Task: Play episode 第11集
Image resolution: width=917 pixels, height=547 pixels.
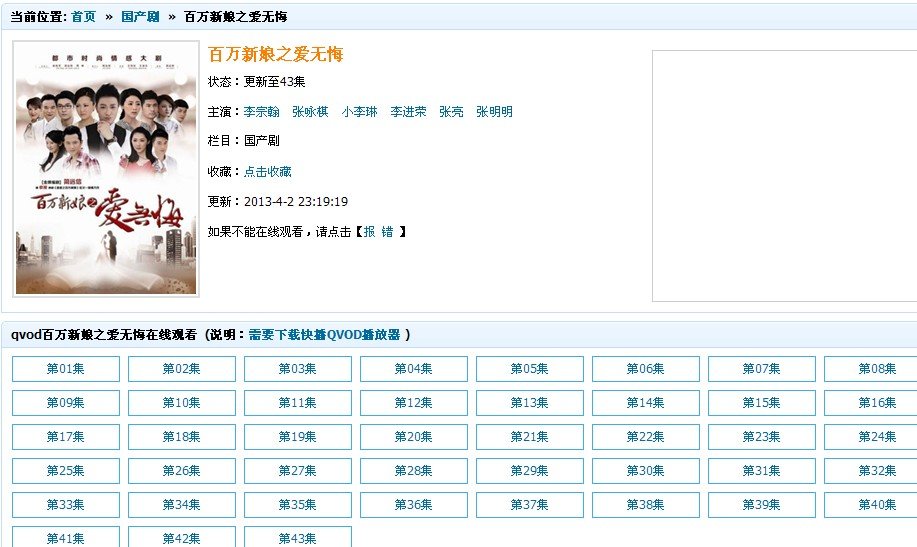Action: (x=298, y=403)
